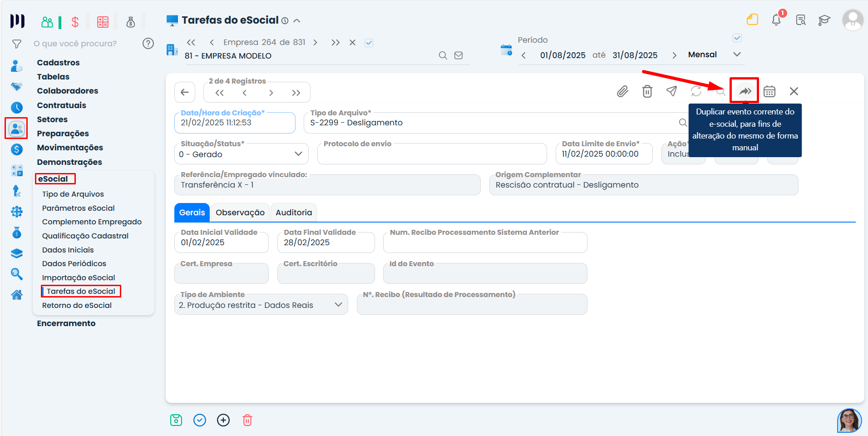Open the help question mark icon

point(148,44)
